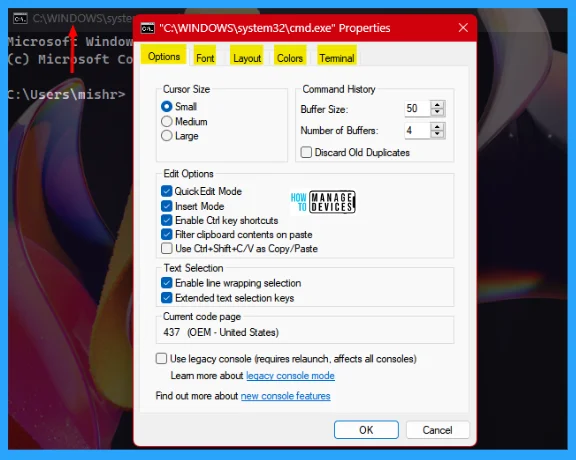Toggle Filter clipboard contents on paste

pyautogui.click(x=166, y=234)
